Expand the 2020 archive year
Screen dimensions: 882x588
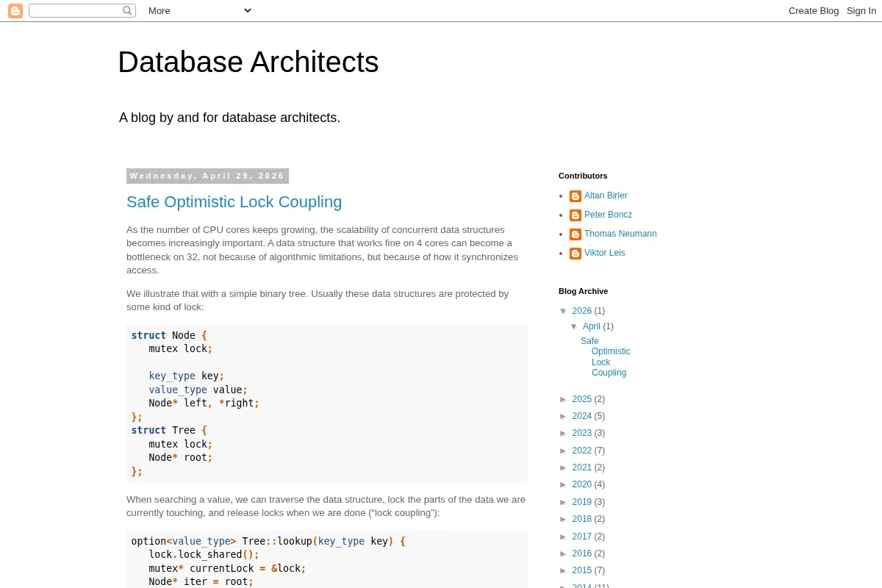tap(564, 485)
